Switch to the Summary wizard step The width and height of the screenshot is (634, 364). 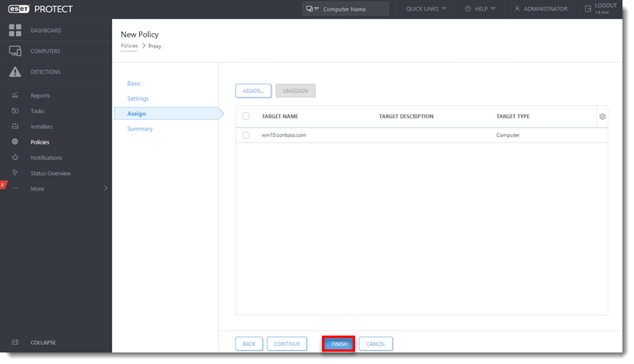(x=140, y=128)
